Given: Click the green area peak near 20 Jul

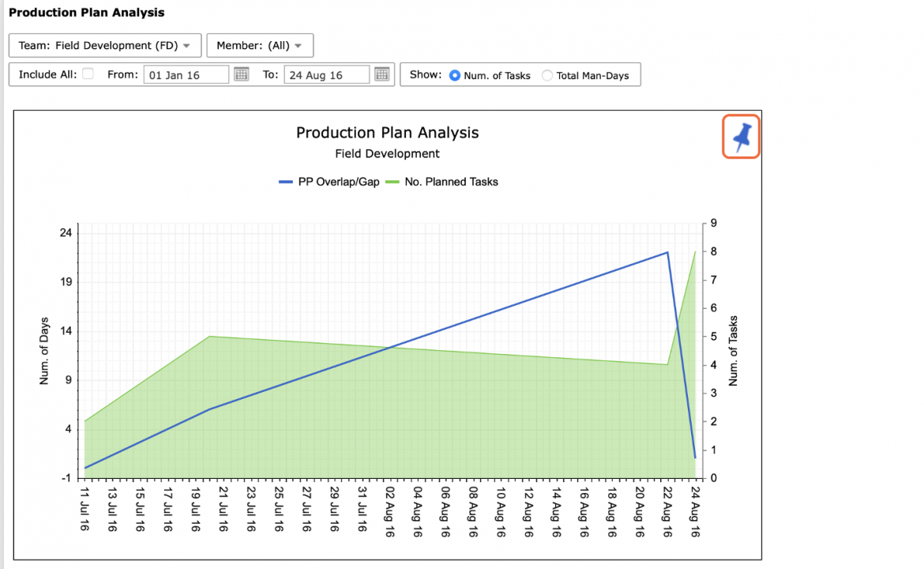Looking at the screenshot, I should pos(210,337).
